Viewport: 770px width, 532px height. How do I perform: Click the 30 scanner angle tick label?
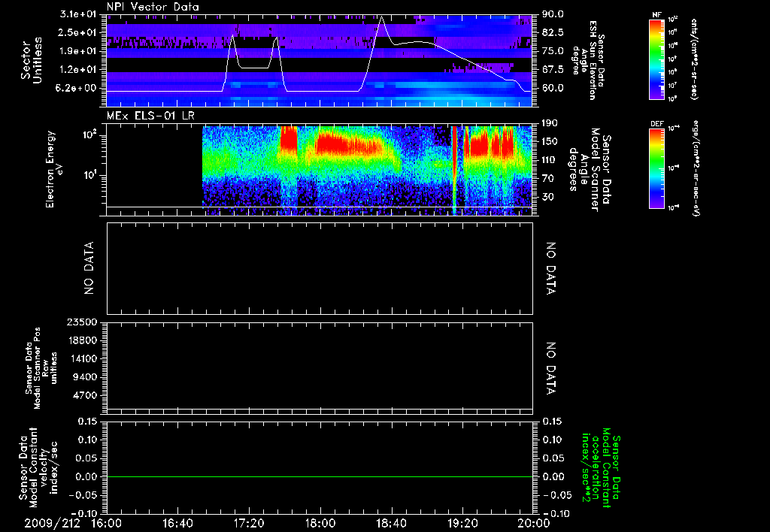(x=548, y=197)
